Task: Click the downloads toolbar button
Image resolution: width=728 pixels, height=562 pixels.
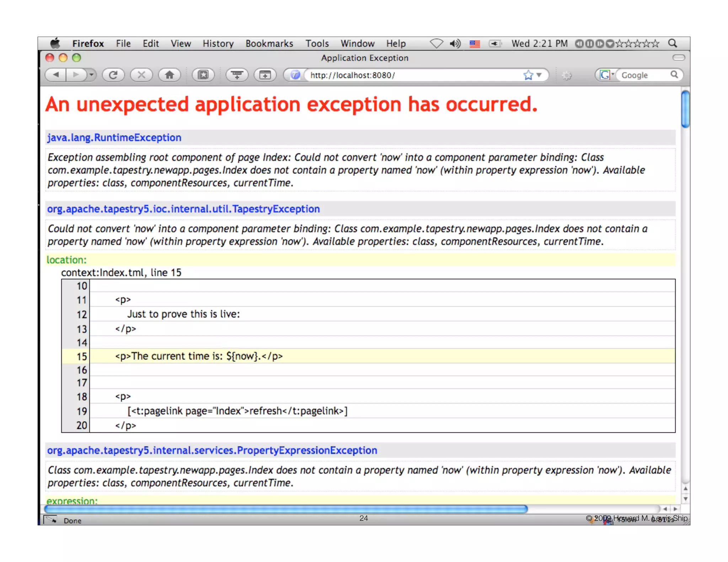Action: pyautogui.click(x=237, y=75)
